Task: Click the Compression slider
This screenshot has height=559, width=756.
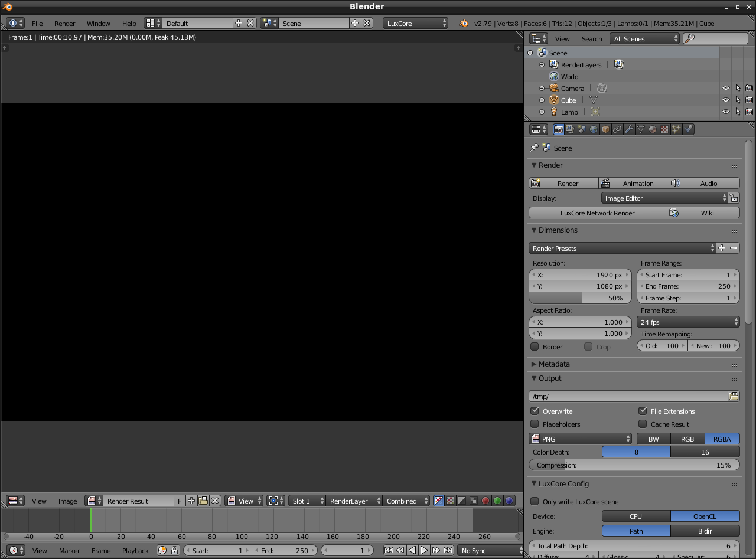Action: tap(634, 465)
